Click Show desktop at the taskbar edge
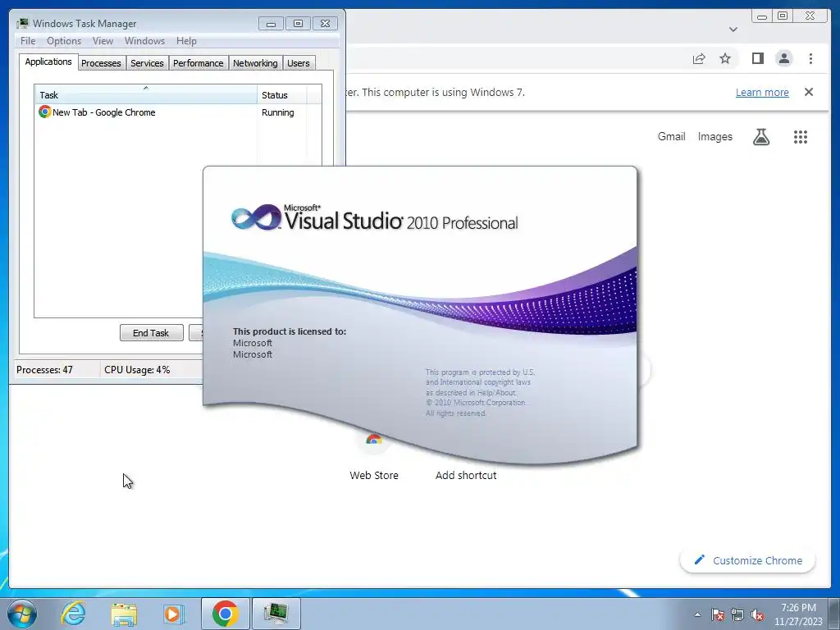Image resolution: width=840 pixels, height=630 pixels. 834,614
